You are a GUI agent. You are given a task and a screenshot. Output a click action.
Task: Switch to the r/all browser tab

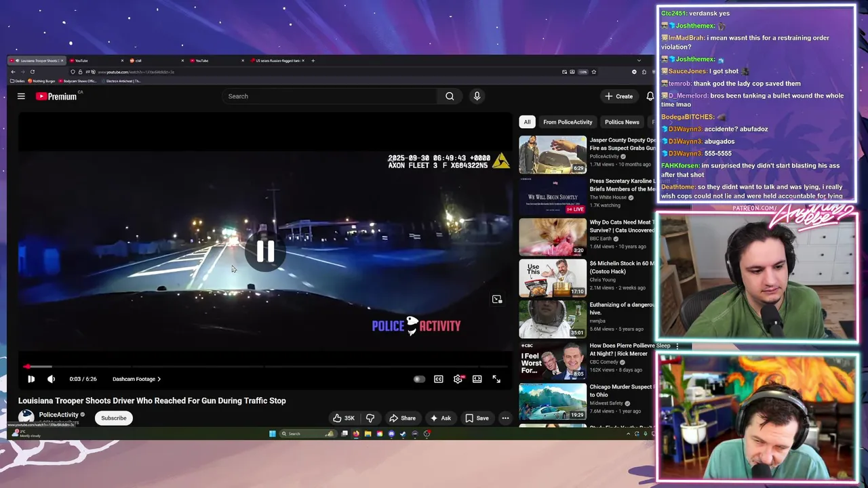point(156,60)
